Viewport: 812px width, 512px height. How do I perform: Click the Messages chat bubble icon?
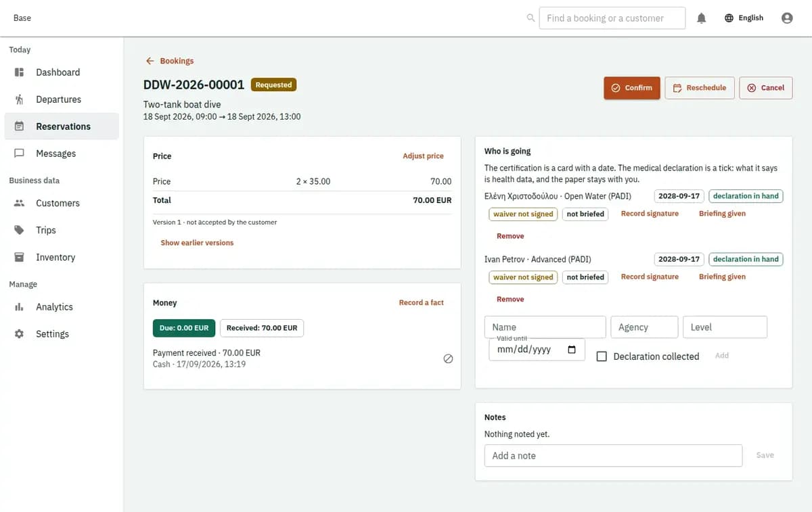pos(20,154)
